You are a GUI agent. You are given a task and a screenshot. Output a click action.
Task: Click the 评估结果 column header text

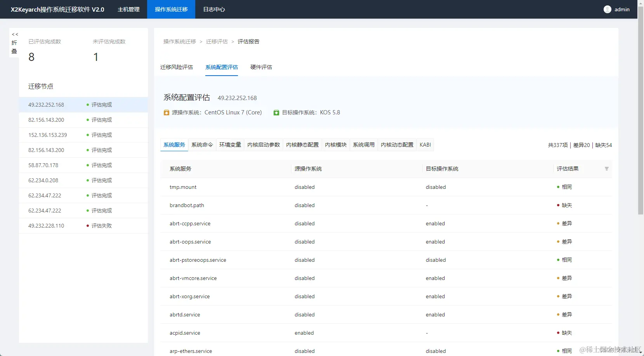coord(568,169)
